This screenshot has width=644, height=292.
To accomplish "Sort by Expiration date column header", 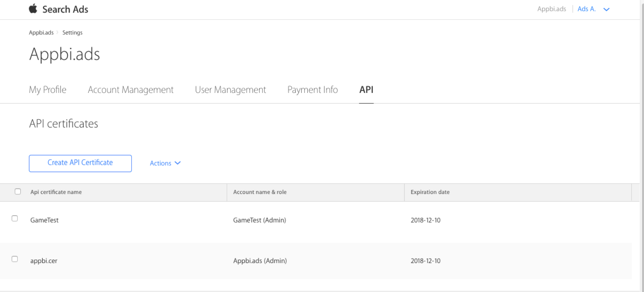I will 430,192.
